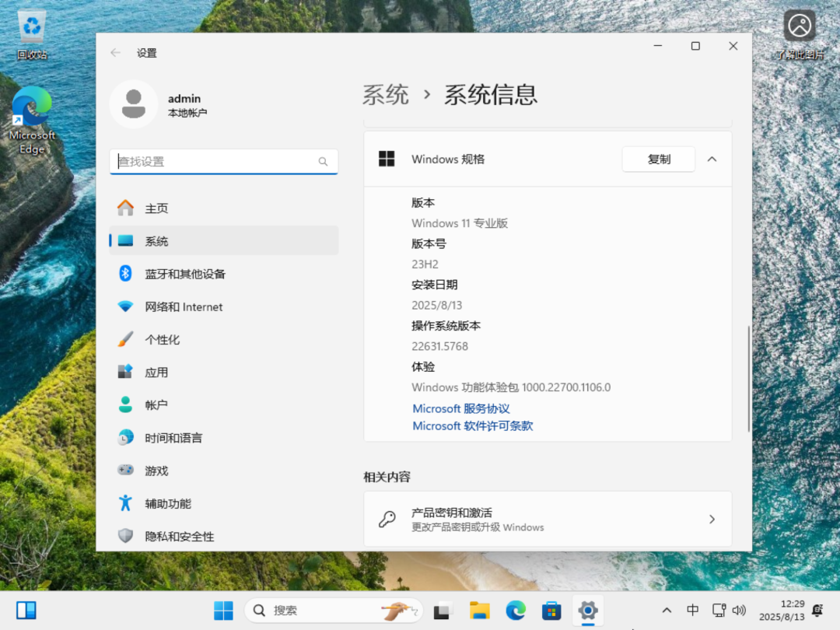Screen dimensions: 840x630
Task: Click the Privacy and security shield icon
Action: pos(125,536)
